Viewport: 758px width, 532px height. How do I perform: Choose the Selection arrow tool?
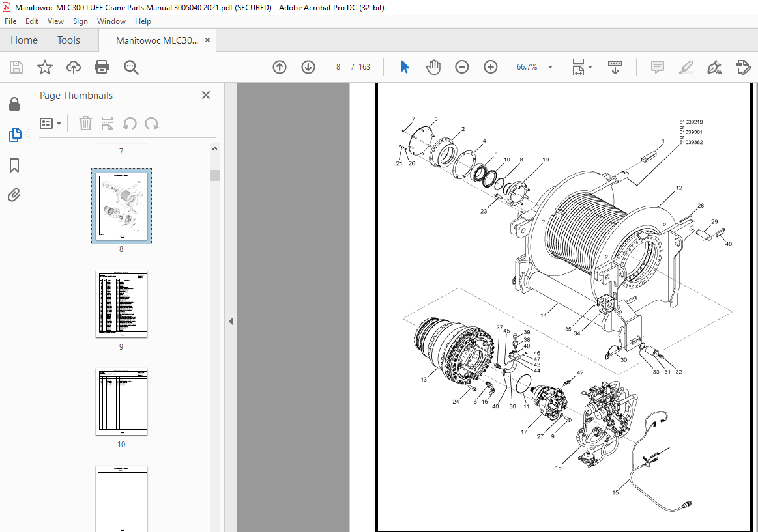(405, 67)
